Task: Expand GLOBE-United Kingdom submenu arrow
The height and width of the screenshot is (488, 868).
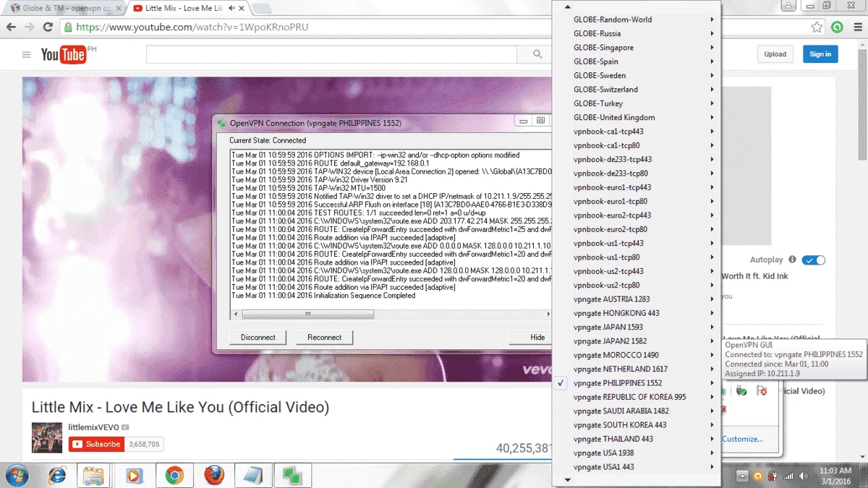Action: (x=712, y=117)
